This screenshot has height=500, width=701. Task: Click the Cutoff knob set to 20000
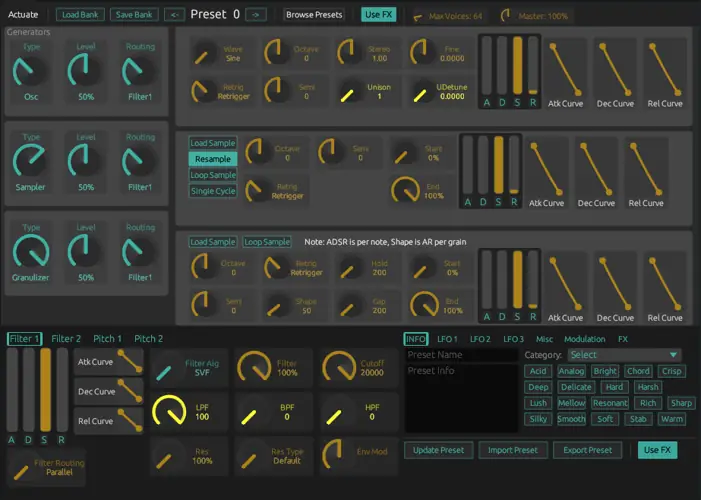point(339,367)
